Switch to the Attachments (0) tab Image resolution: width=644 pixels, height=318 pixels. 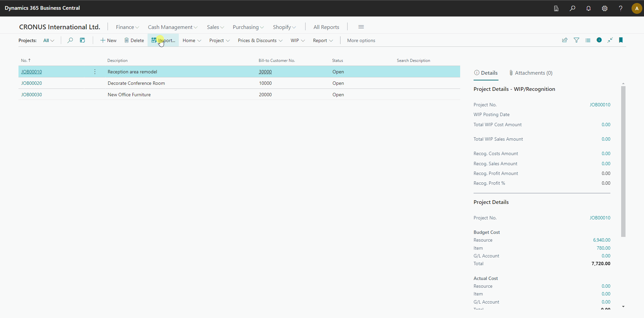531,73
